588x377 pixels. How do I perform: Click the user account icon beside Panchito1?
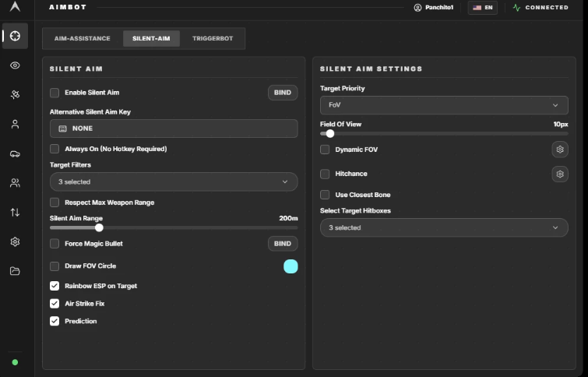(x=417, y=8)
